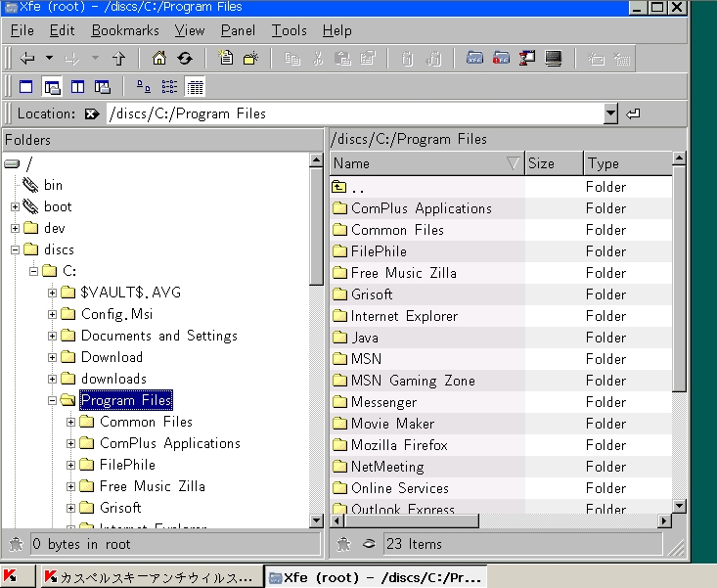Collapse the C: node in tree
This screenshot has height=588, width=717.
pos(33,271)
